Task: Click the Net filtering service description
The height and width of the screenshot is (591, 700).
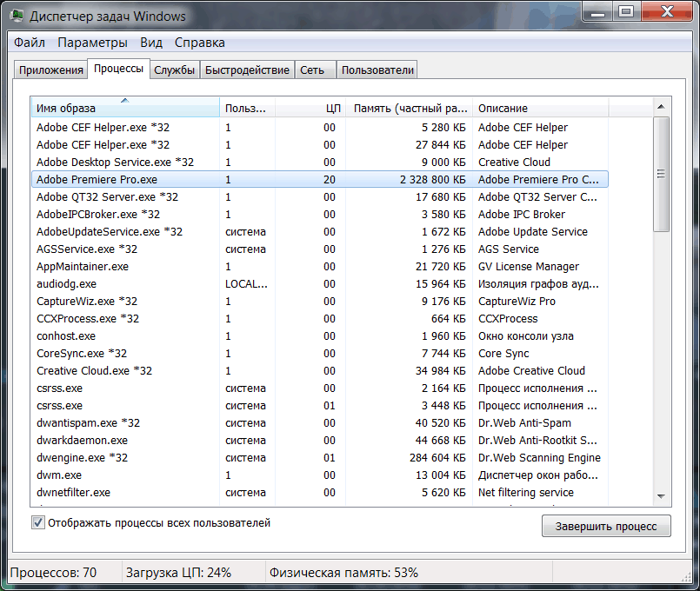Action: (526, 493)
